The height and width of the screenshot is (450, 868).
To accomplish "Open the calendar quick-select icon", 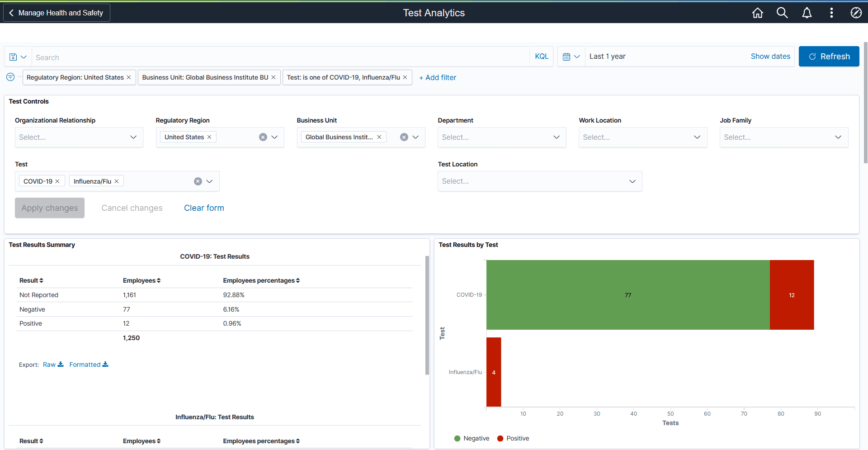I will (571, 56).
